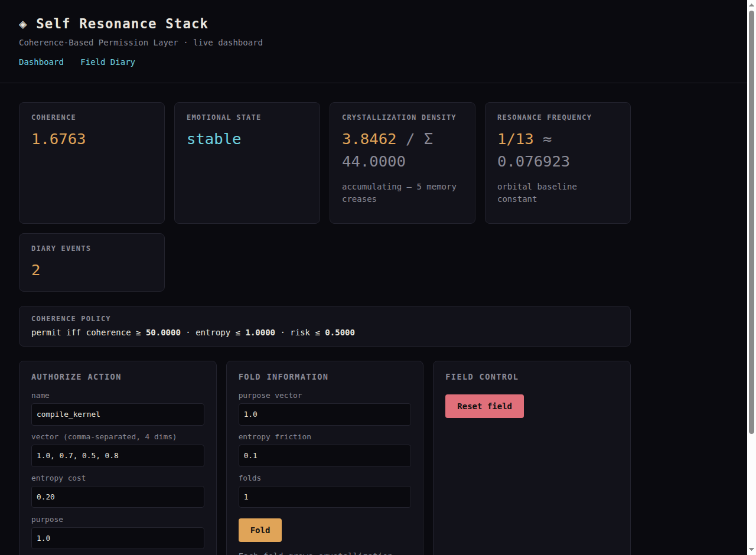Click the Coherence value 1.6763
This screenshot has width=756, height=555.
(58, 139)
